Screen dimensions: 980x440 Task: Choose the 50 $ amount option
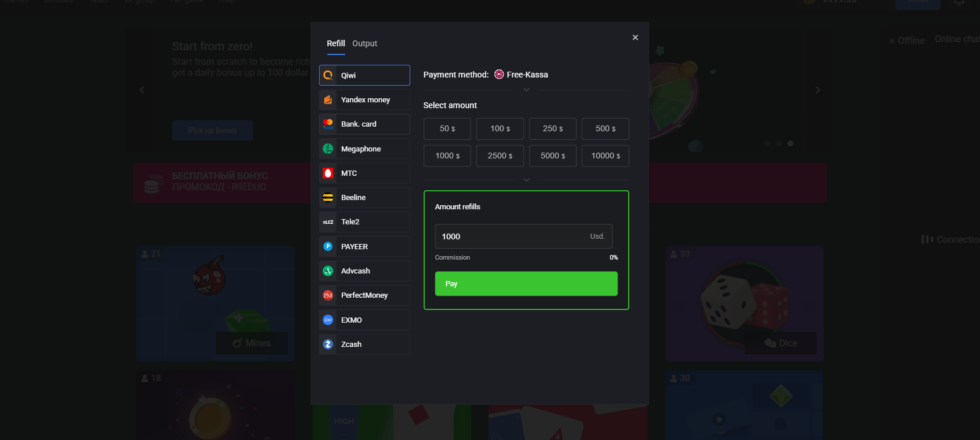coord(447,129)
